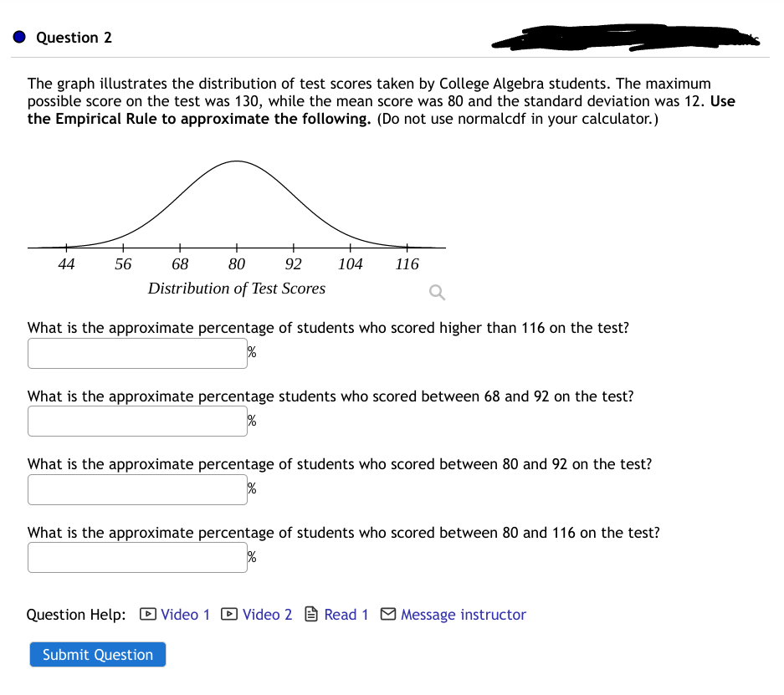Screen dimensions: 784x695
Task: Click the envelope icon before Message instructor
Action: 387,614
